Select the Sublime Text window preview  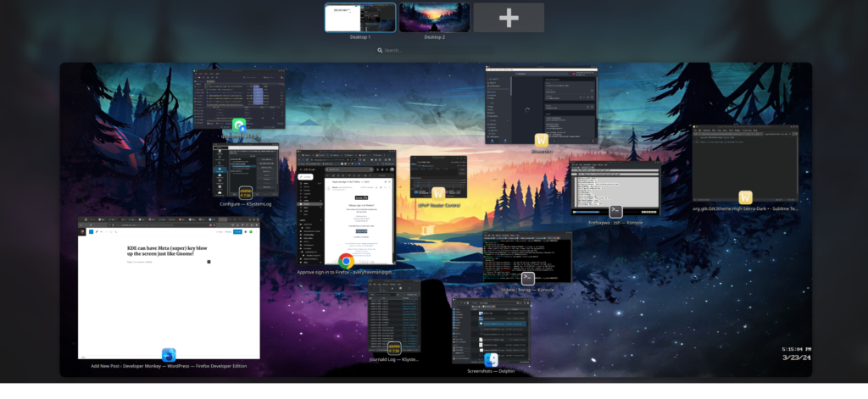744,161
